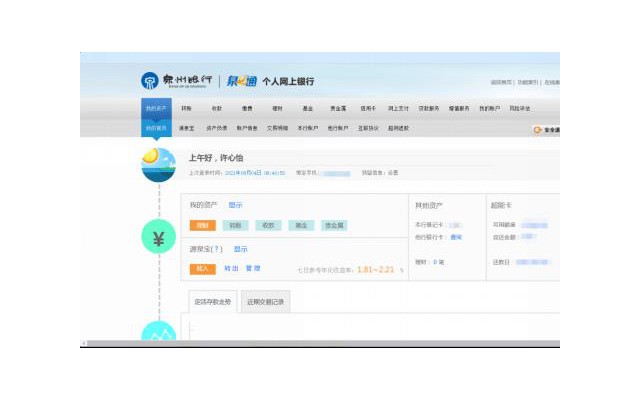Screen dimensions: 640x400
Task: Select the 我的首页 sub-navigation item
Action: 156,128
